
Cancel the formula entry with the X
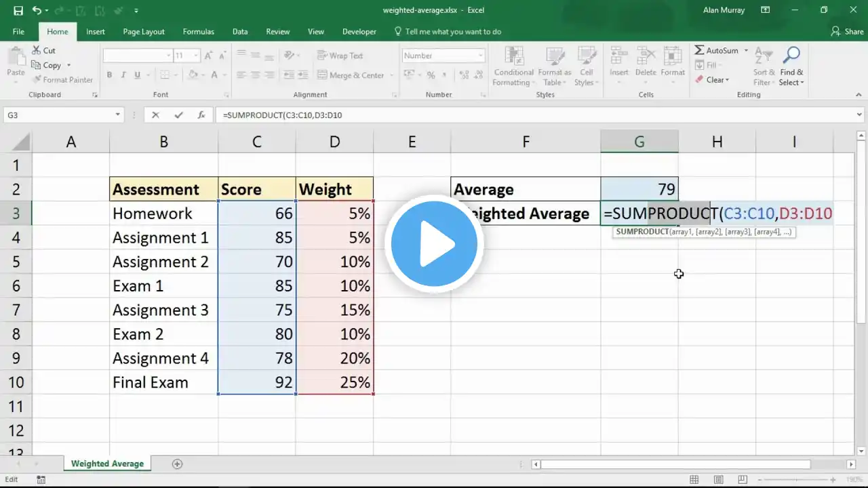click(155, 115)
